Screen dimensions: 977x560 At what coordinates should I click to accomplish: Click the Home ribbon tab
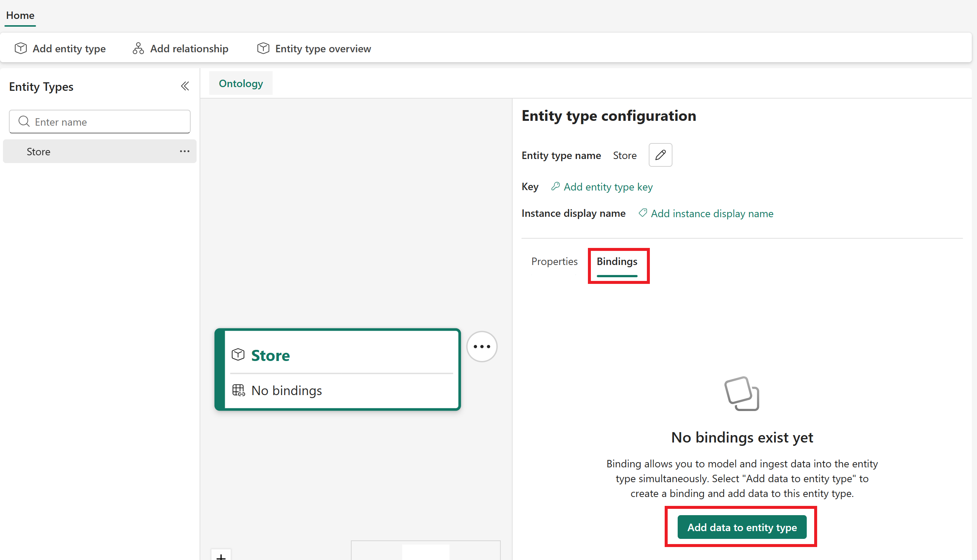[x=20, y=16]
